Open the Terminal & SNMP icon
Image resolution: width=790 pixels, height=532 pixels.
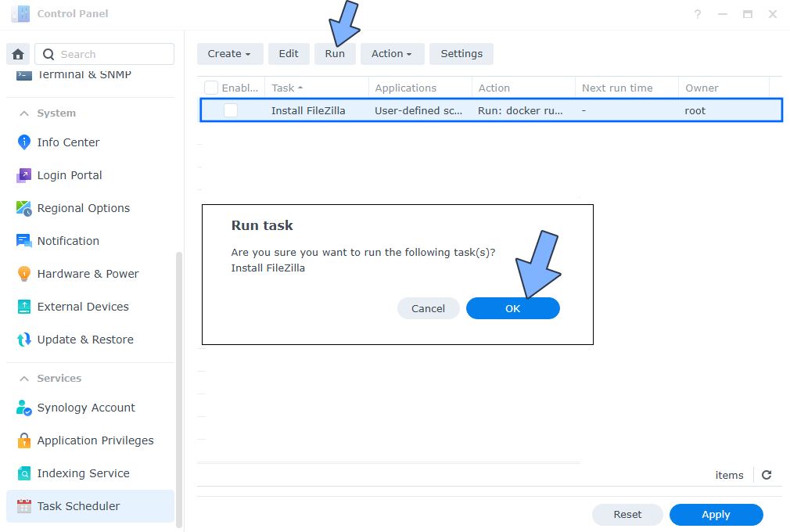pos(23,74)
